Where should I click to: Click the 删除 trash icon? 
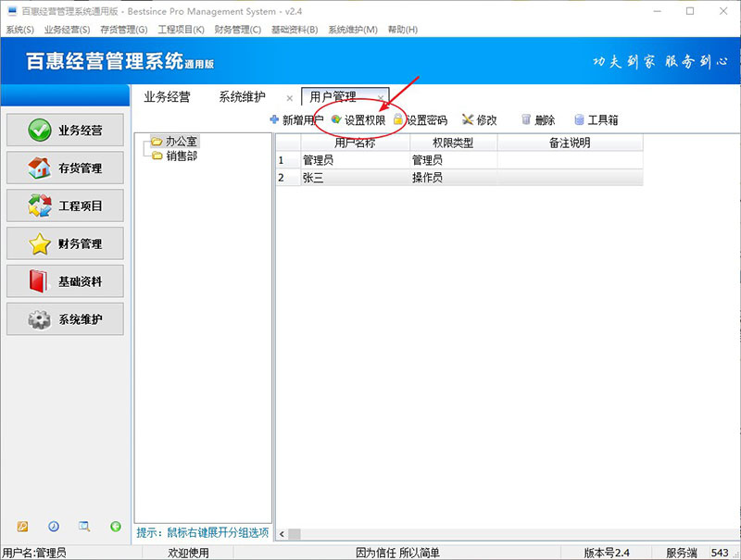526,119
